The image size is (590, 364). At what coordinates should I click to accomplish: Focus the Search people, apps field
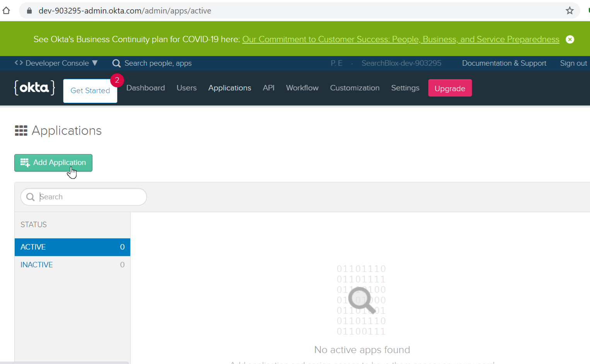click(158, 63)
